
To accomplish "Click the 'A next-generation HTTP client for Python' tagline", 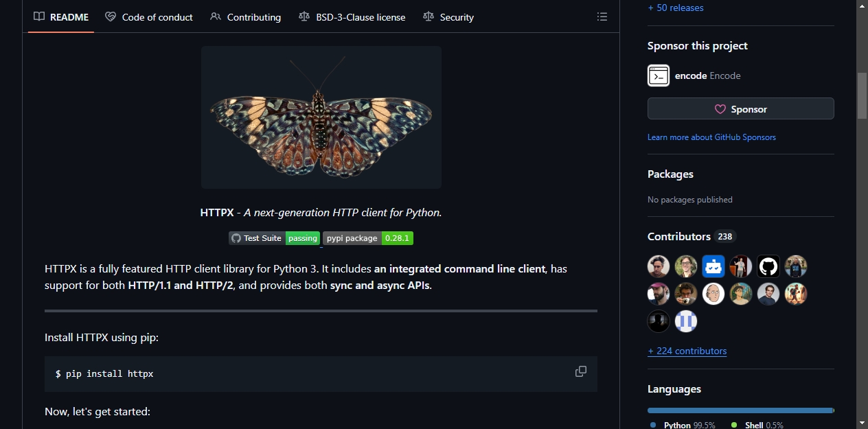I will [343, 213].
